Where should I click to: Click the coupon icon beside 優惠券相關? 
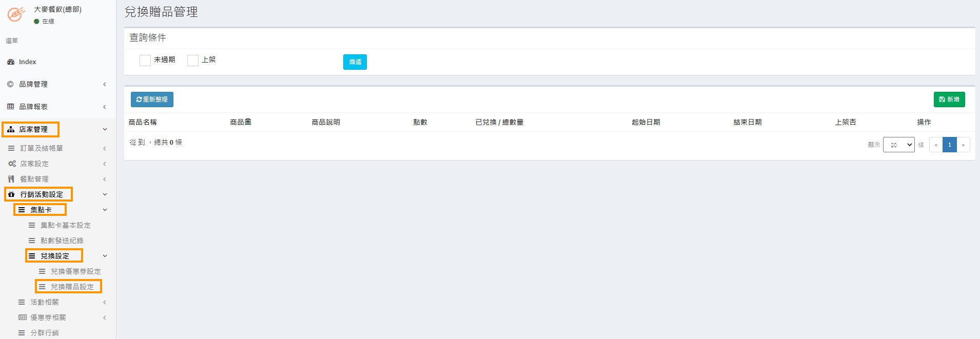tap(22, 317)
